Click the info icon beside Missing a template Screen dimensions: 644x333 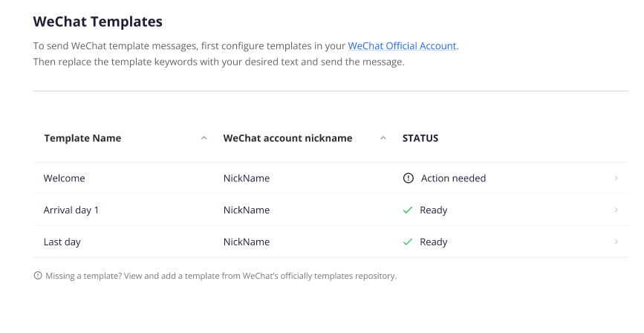38,276
